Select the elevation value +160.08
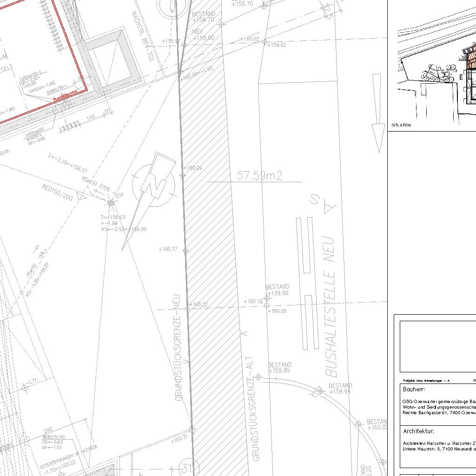Viewport: 476px width, 476px height. click(x=277, y=311)
